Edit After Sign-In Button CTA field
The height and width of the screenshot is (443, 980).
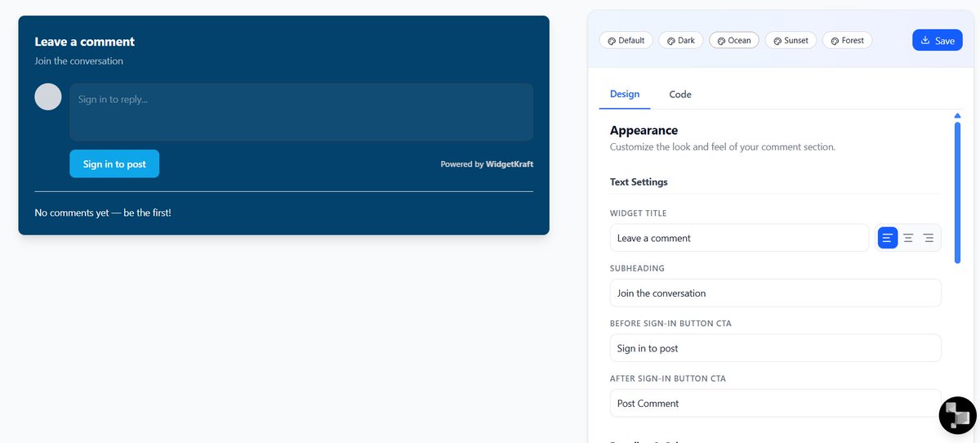tap(776, 403)
